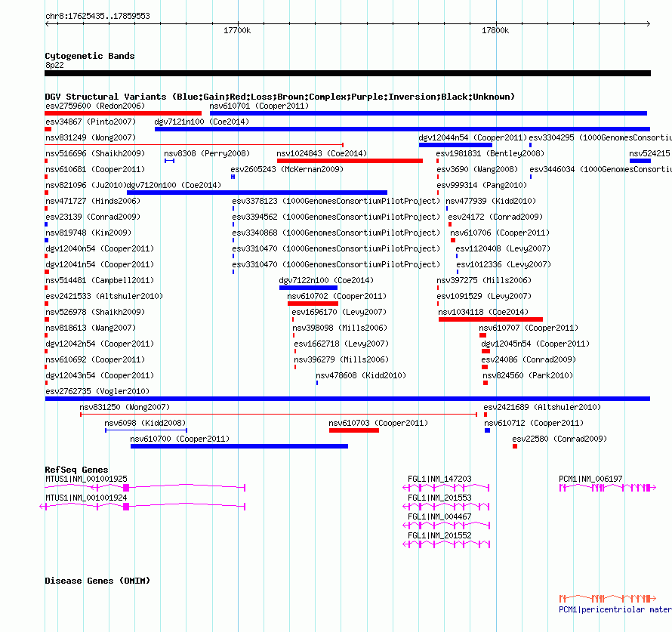Click the orange PCM1 disease gene model
The height and width of the screenshot is (632, 672).
pos(608,598)
